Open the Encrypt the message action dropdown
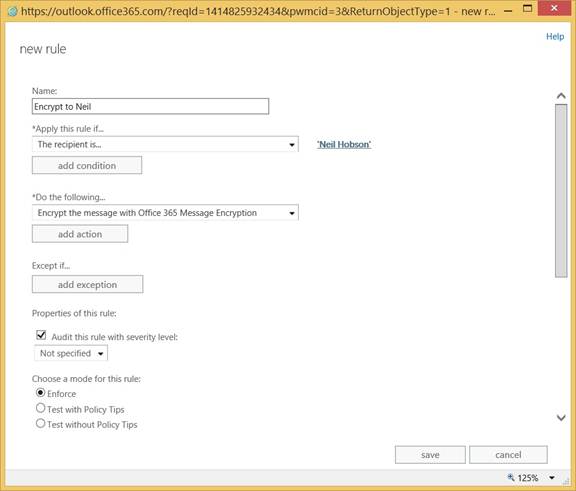The height and width of the screenshot is (491, 576). (x=165, y=213)
